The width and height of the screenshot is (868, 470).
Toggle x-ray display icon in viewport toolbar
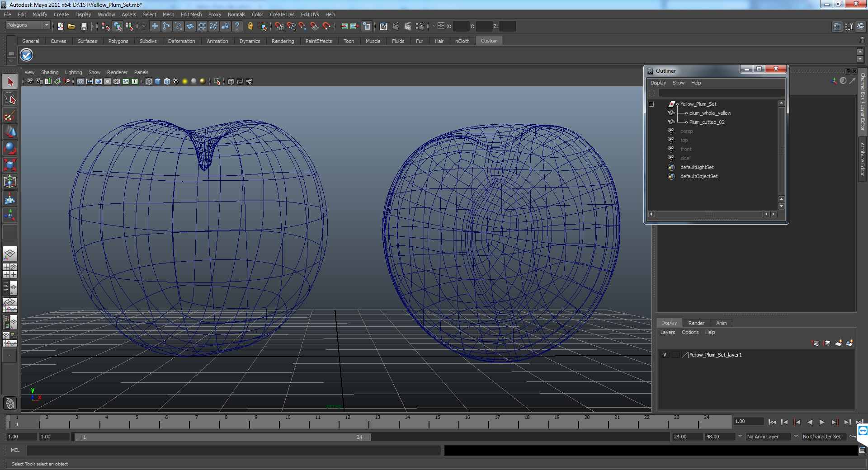click(x=231, y=81)
